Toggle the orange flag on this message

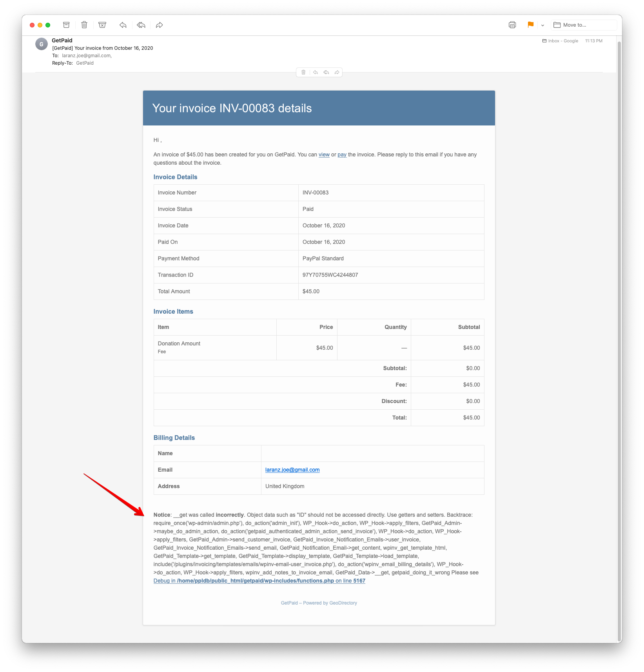coord(530,25)
